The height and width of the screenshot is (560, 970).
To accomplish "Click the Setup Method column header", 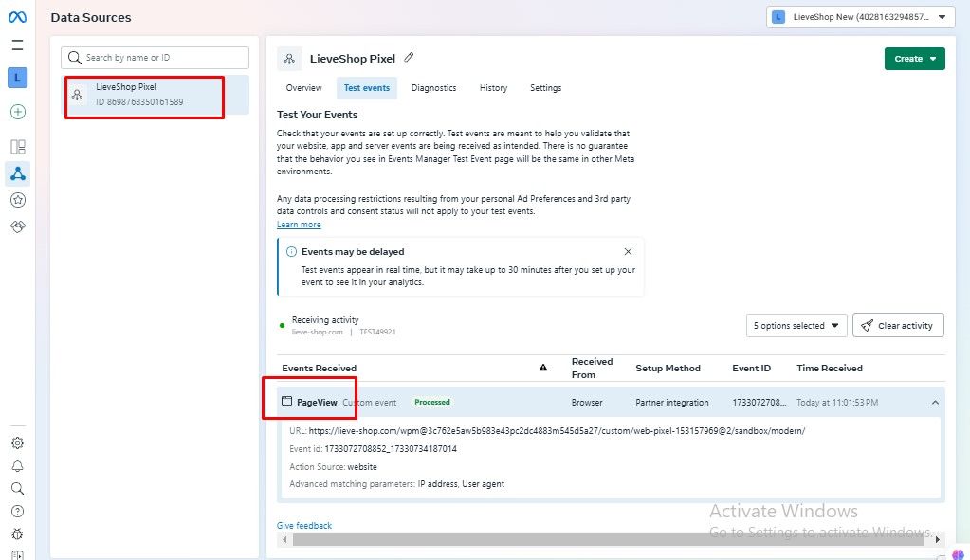I will point(668,368).
